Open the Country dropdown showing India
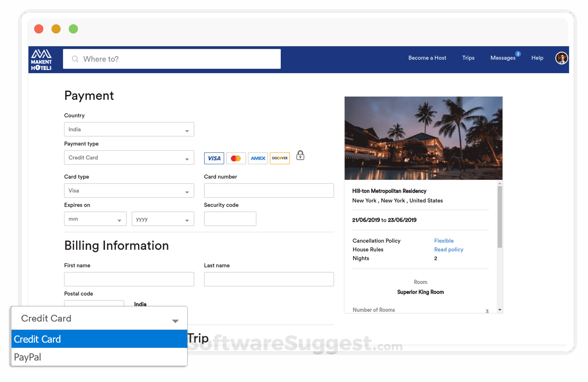 [129, 129]
